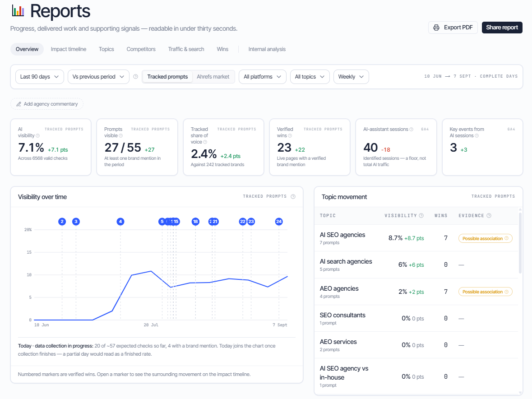Viewport: 532px width, 399px height.
Task: Click the info icon beside Key events from AI sessions
Action: pos(476,136)
